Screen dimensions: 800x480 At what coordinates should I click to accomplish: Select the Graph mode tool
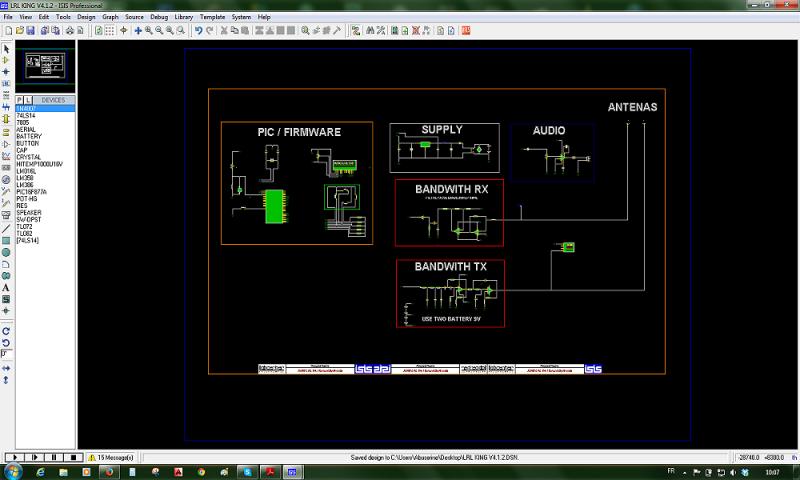pos(6,156)
